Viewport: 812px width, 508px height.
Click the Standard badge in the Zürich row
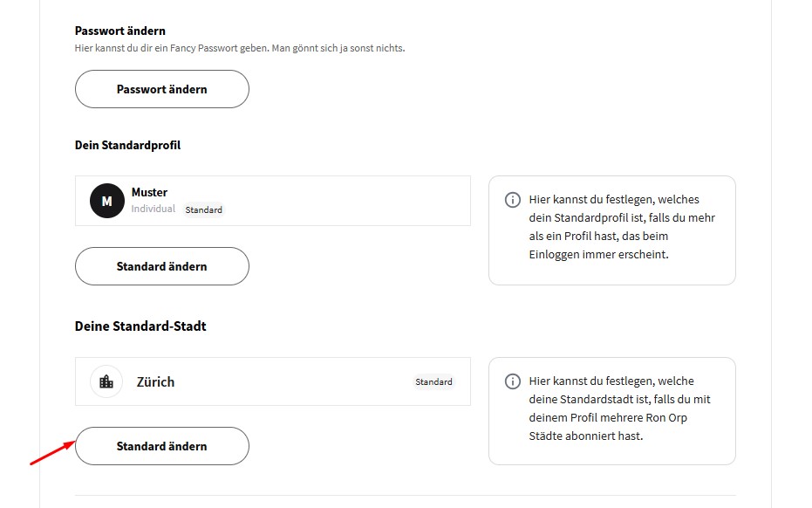[433, 382]
